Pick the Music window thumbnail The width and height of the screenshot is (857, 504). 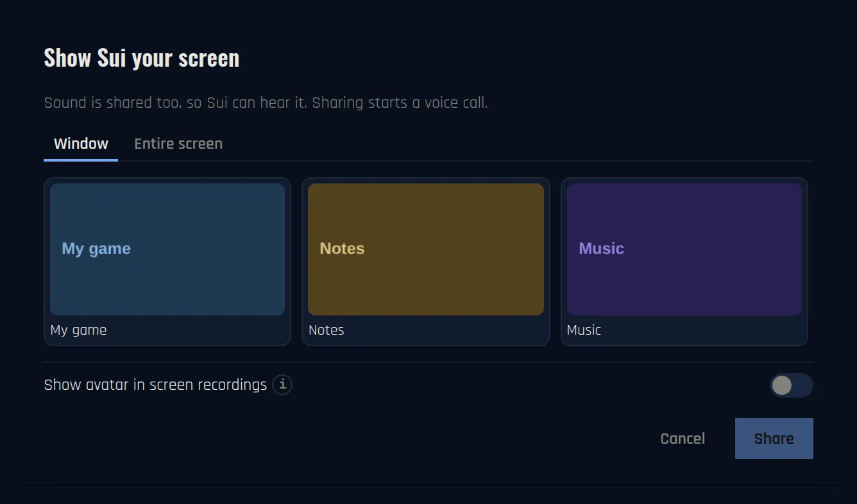[684, 249]
